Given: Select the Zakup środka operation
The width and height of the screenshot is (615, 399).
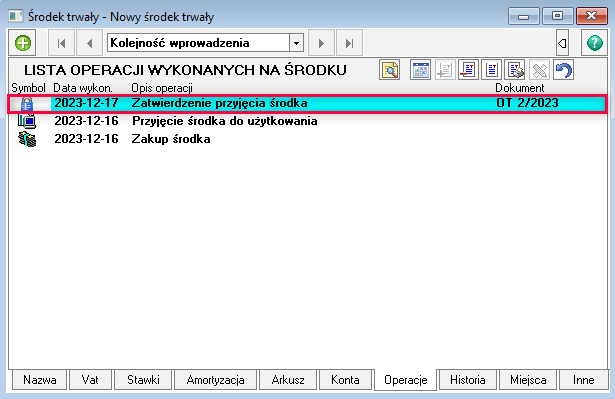Looking at the screenshot, I should [x=308, y=139].
